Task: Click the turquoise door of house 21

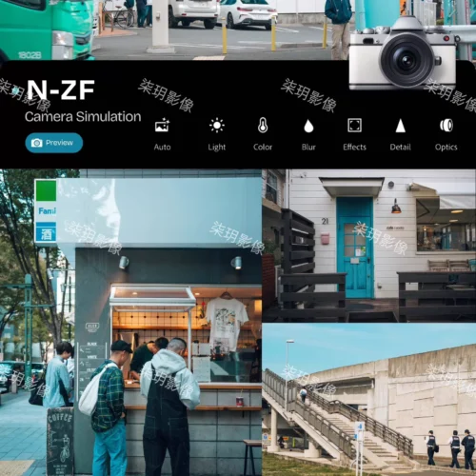Action: [355, 248]
